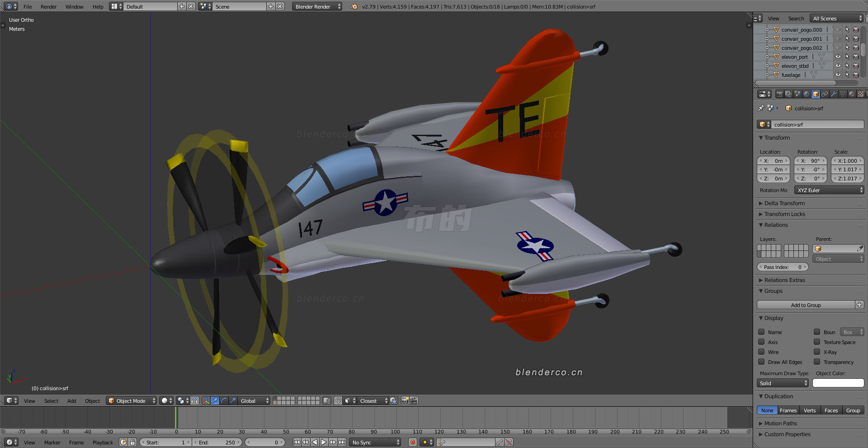Open the Scene properties tab
The height and width of the screenshot is (448, 868).
pos(797,94)
